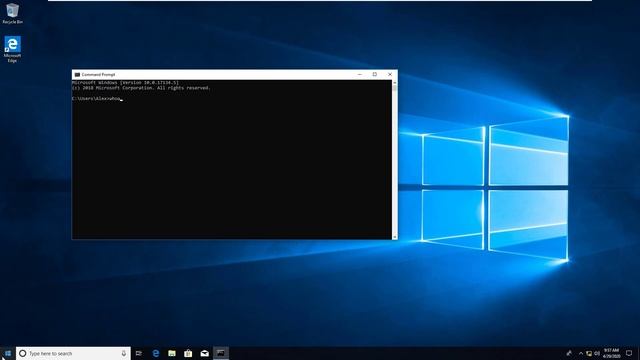640x360 pixels.
Task: Open the Windows Start menu
Action: 8,353
